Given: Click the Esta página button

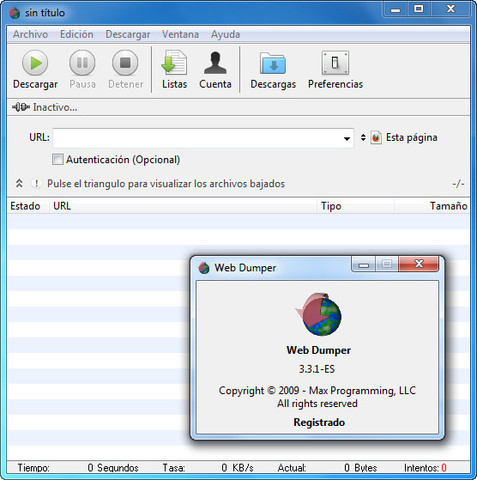Looking at the screenshot, I should click(411, 137).
